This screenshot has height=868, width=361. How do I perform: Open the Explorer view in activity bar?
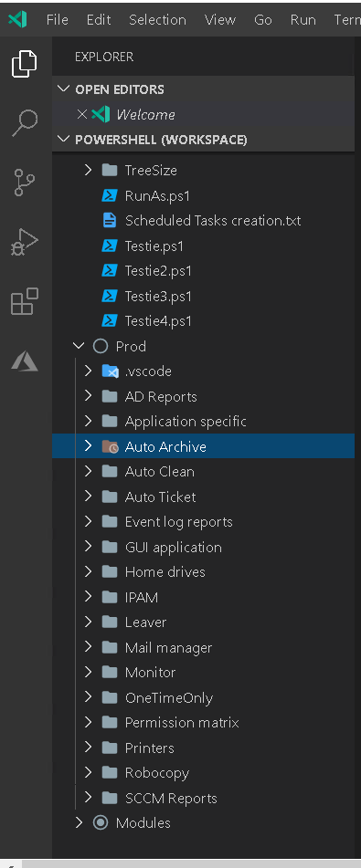25,64
